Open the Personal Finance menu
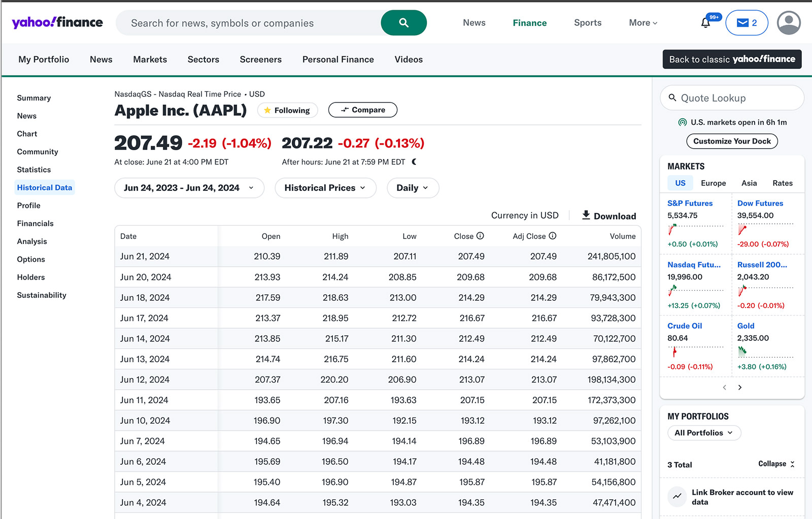The height and width of the screenshot is (519, 812). (338, 59)
